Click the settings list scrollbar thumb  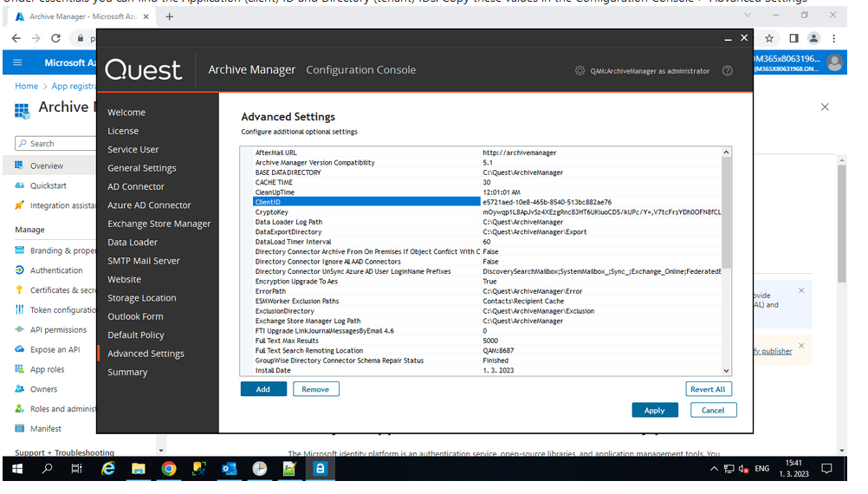(x=726, y=212)
